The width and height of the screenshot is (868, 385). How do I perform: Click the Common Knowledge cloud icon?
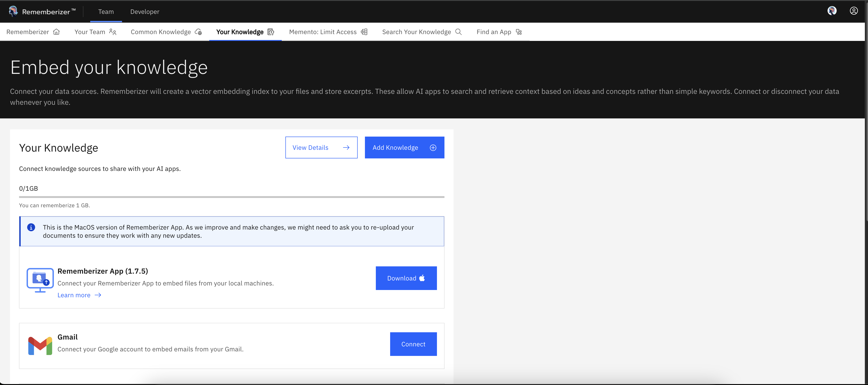pos(198,32)
